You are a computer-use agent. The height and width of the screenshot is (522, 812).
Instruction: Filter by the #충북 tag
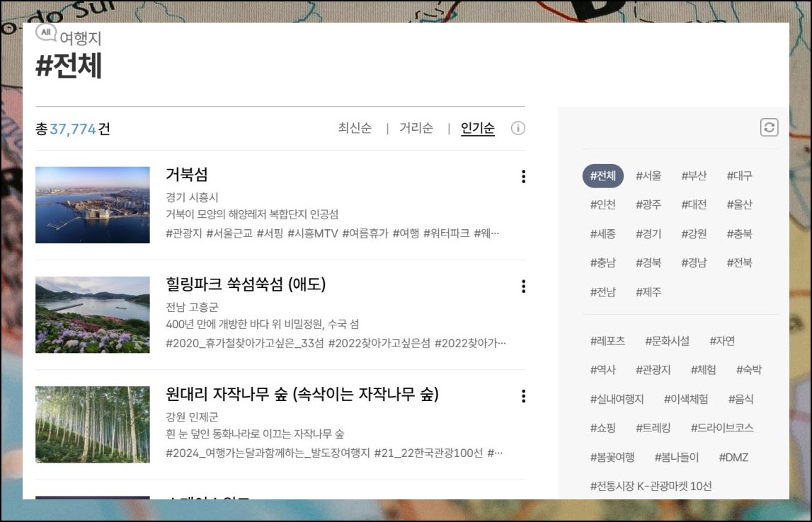coord(740,234)
